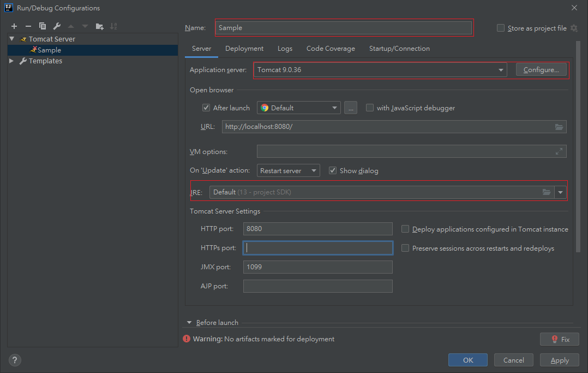Toggle Store as project file checkbox
Viewport: 588px width, 373px height.
point(501,28)
